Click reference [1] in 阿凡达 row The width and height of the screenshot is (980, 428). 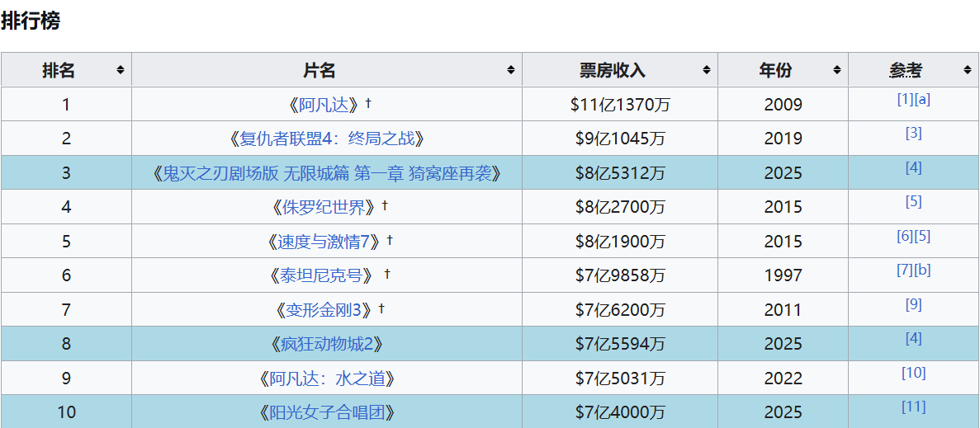[x=905, y=99]
